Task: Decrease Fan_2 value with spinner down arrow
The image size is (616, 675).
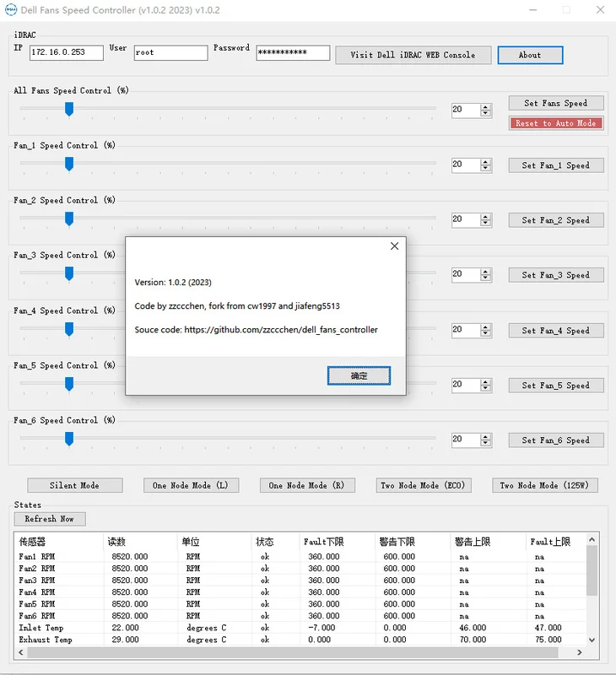Action: click(485, 223)
